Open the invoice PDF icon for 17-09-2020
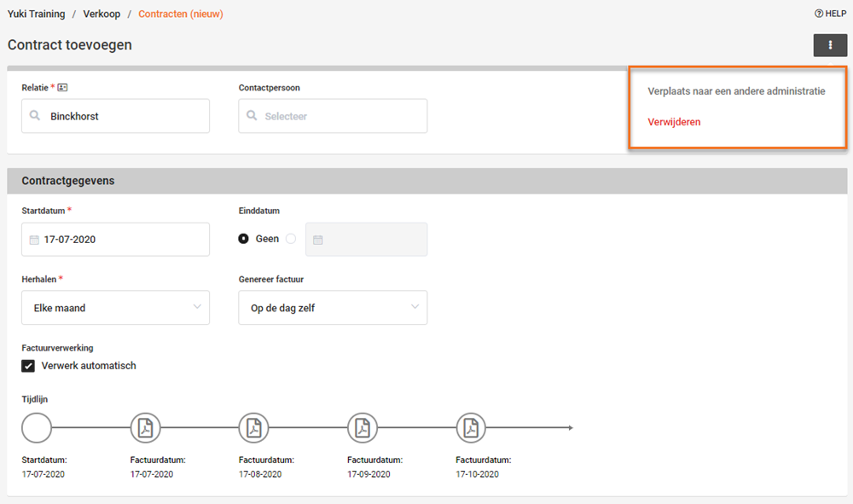853x504 pixels. point(363,428)
